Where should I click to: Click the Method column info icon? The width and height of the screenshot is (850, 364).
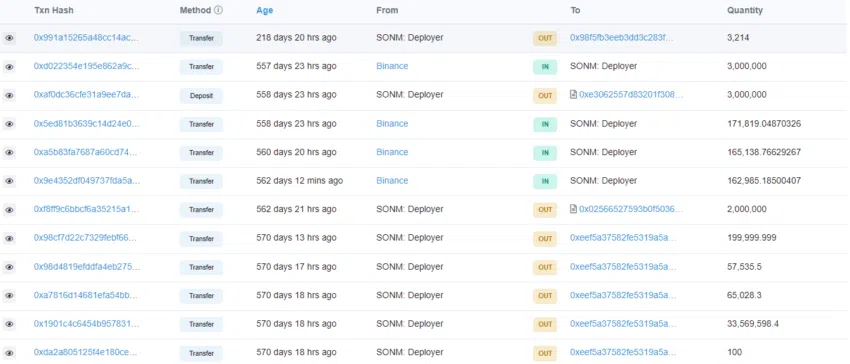(218, 10)
